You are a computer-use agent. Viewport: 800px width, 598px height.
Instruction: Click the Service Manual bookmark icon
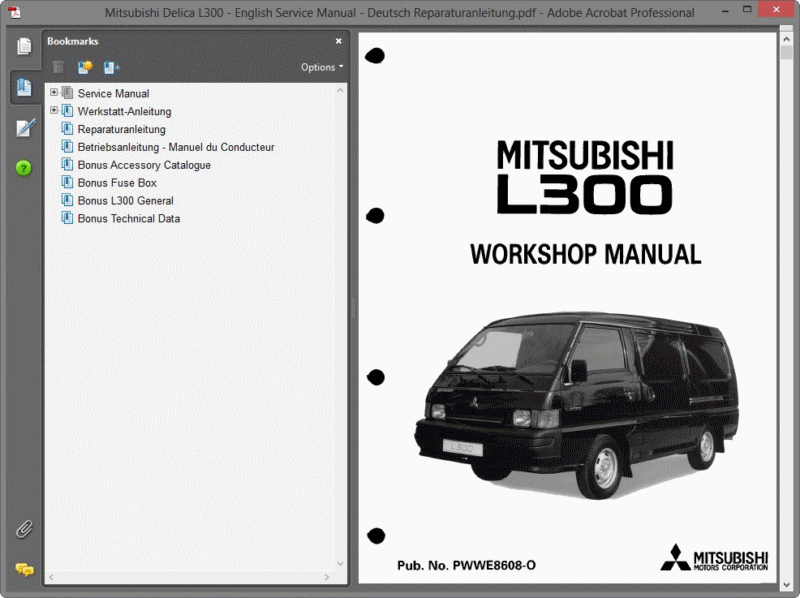tap(67, 93)
